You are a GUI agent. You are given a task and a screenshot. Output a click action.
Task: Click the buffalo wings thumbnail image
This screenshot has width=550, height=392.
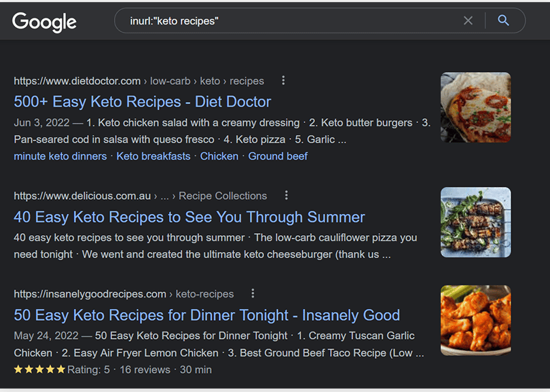(x=475, y=321)
